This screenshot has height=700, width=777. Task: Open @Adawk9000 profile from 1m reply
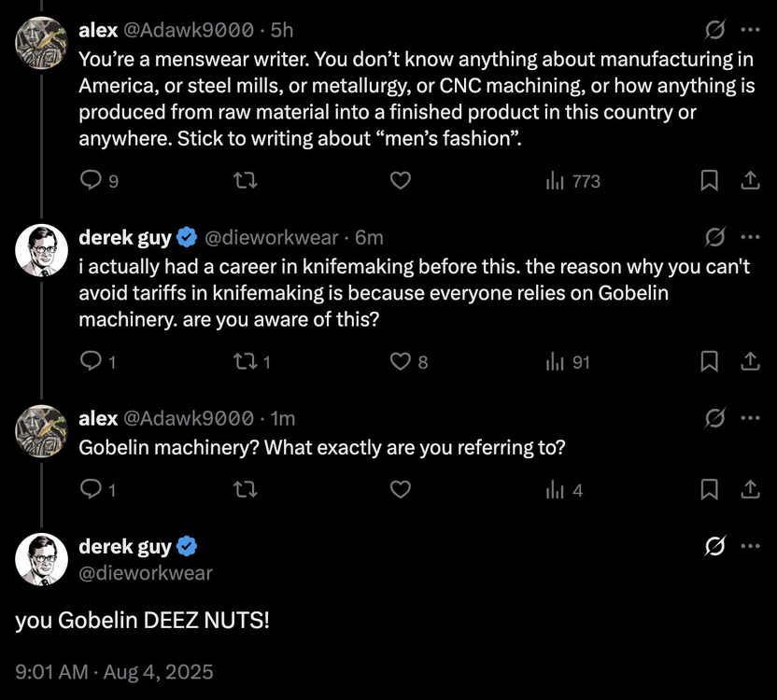(188, 418)
